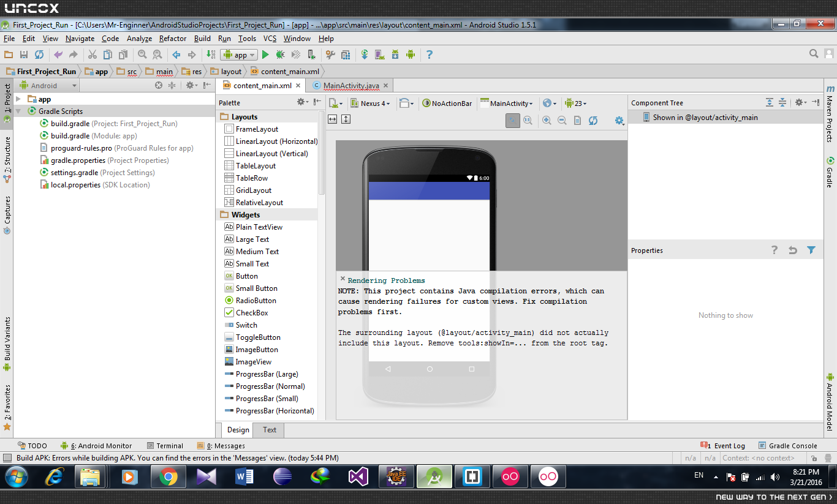Open the Android Device Monitor icon
The width and height of the screenshot is (837, 504).
click(411, 55)
